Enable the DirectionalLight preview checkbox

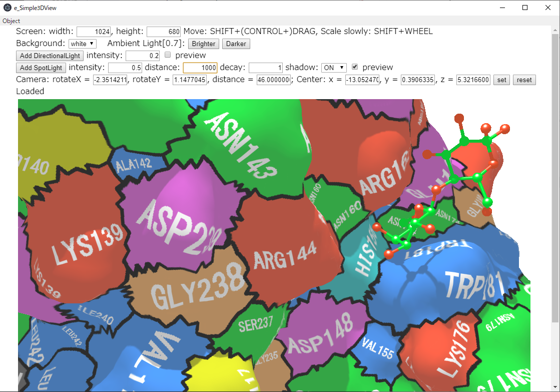pyautogui.click(x=168, y=55)
